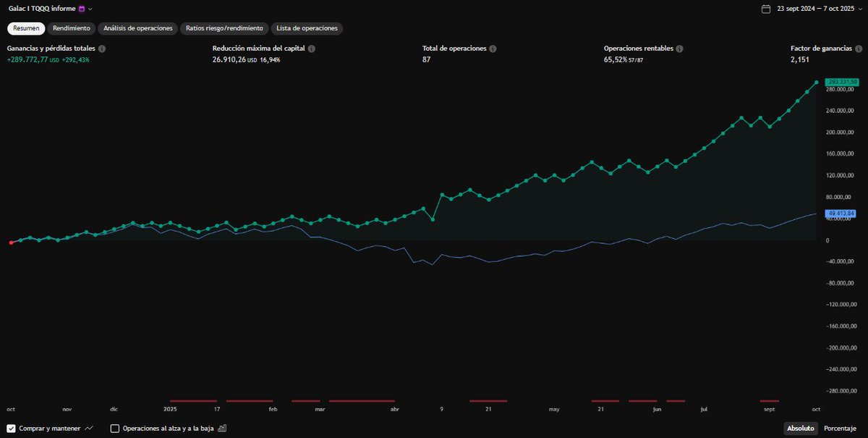Click the sept label on the time axis
The height and width of the screenshot is (438, 868).
coord(770,409)
